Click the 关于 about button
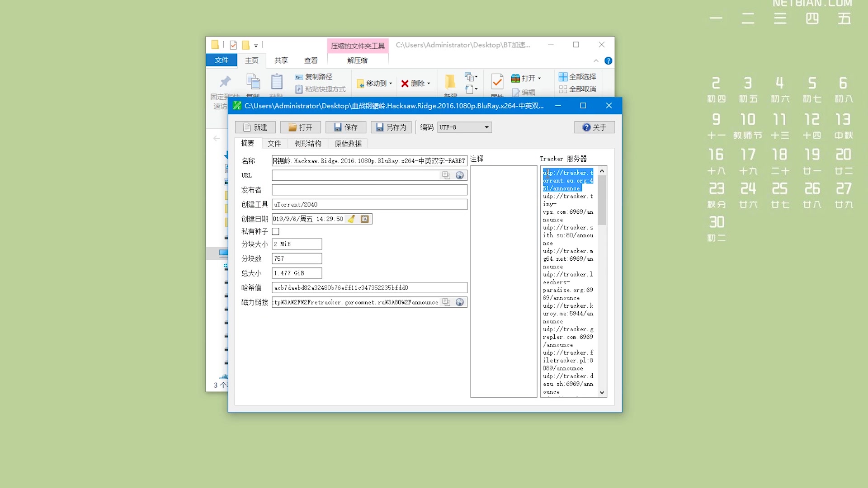 (x=594, y=127)
